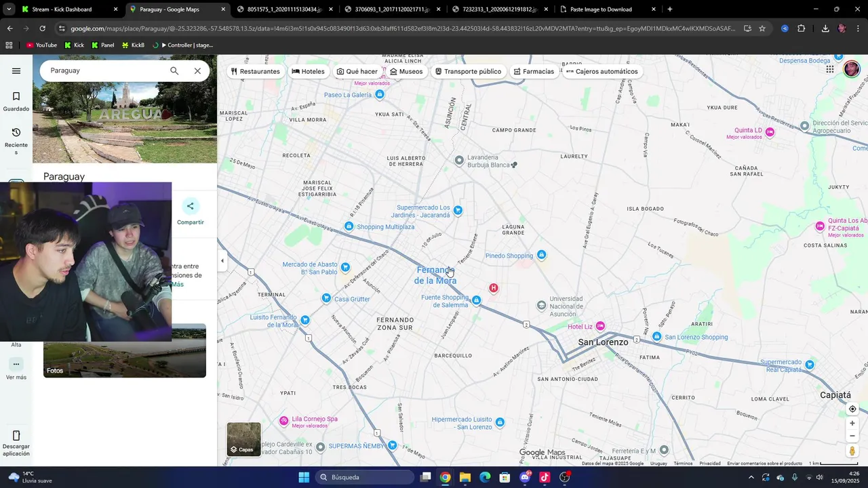The image size is (868, 488).
Task: Click the Privacidad link
Action: tap(710, 464)
